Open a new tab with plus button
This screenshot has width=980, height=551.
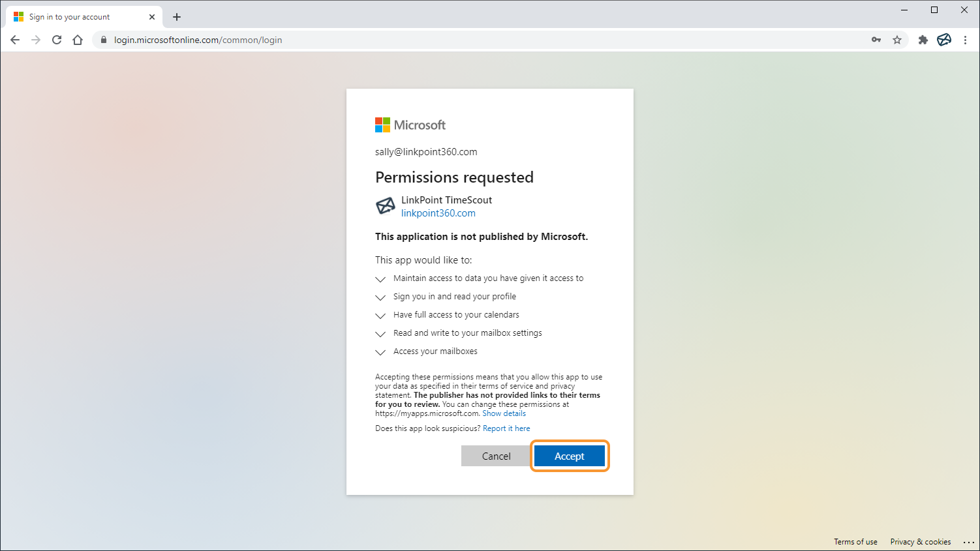click(x=177, y=17)
